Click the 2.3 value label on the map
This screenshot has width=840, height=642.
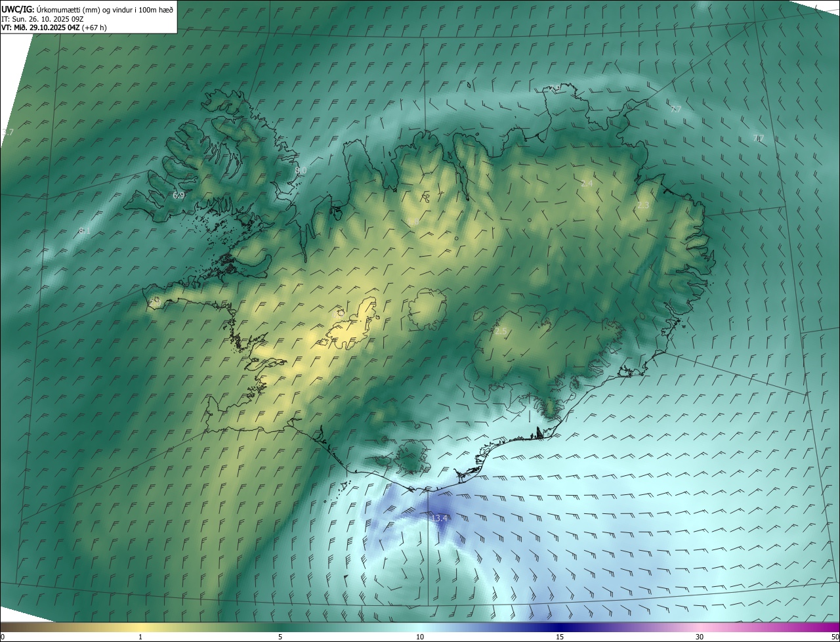[643, 205]
